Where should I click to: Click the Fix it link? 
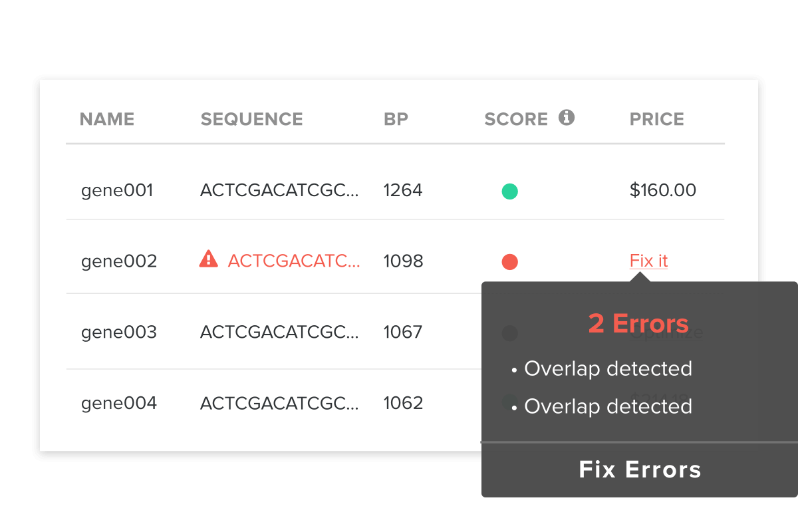648,261
